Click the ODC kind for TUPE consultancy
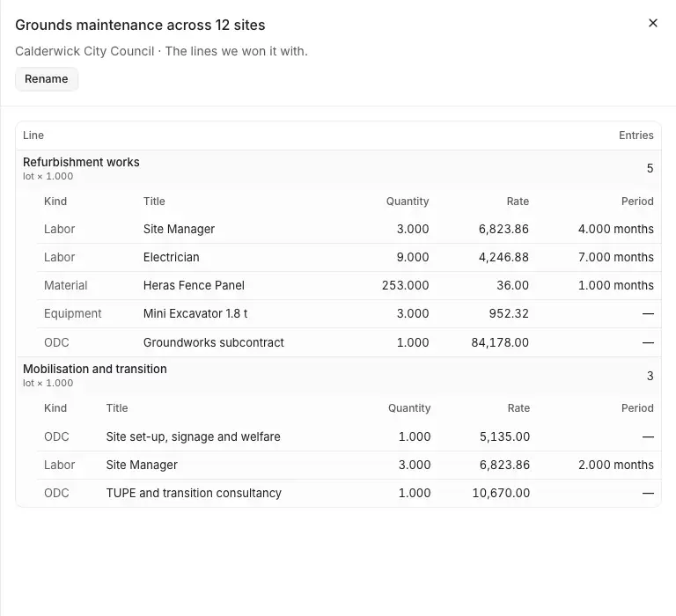Viewport: 676px width, 616px height. point(56,493)
